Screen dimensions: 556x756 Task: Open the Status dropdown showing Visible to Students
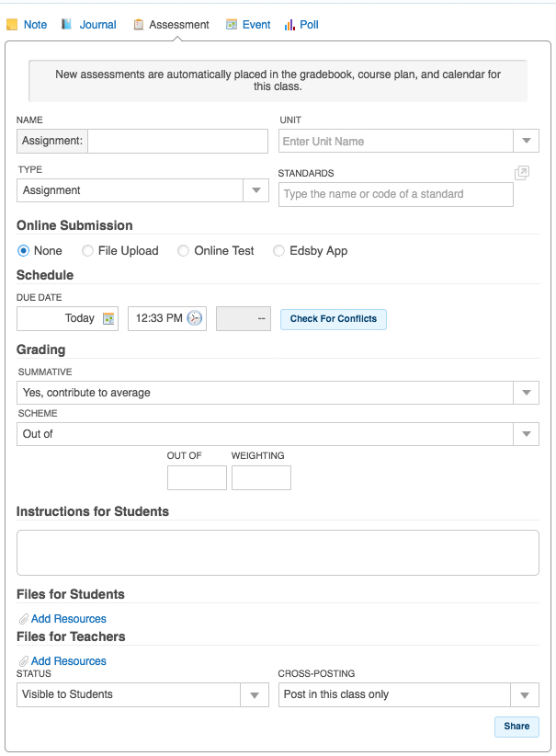255,694
